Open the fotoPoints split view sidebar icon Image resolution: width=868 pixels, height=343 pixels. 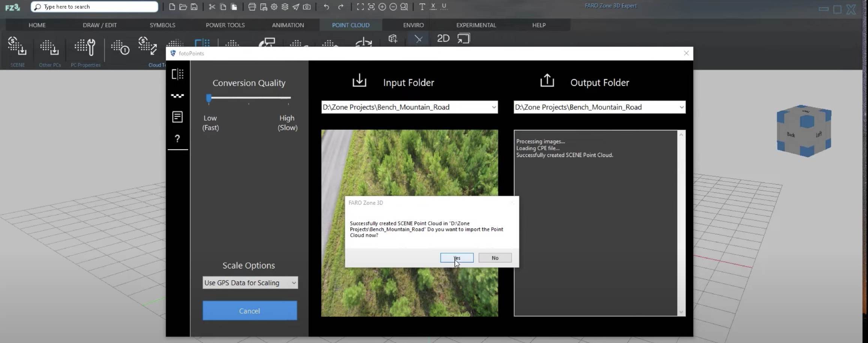coord(177,74)
